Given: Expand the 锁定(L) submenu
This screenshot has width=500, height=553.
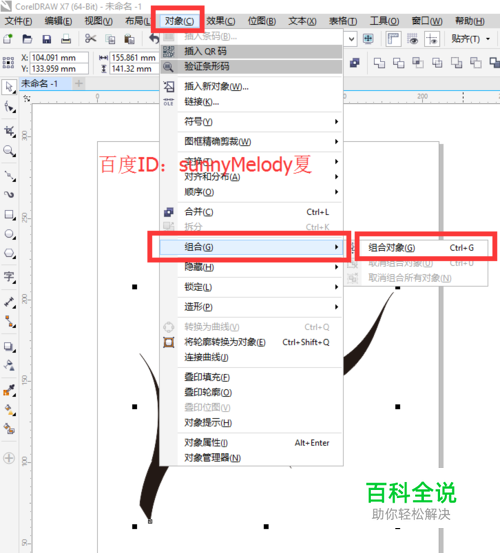Looking at the screenshot, I should point(252,287).
